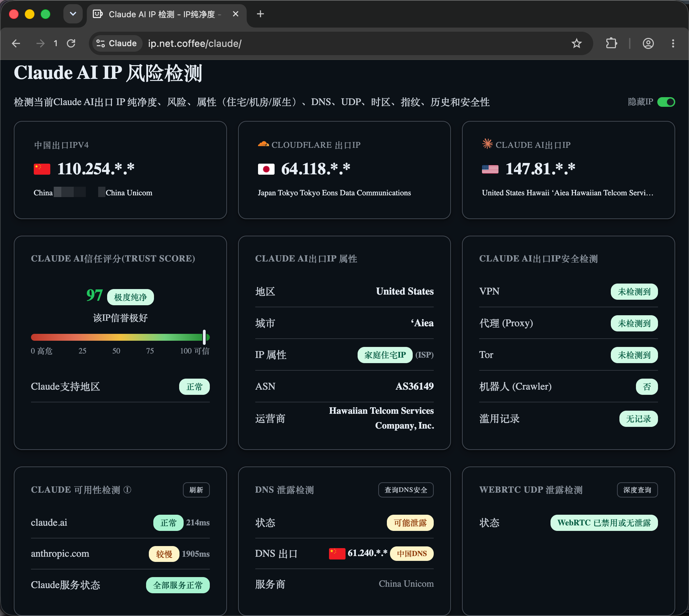Reload the current page
Screen dimensions: 689x616
pyautogui.click(x=71, y=43)
